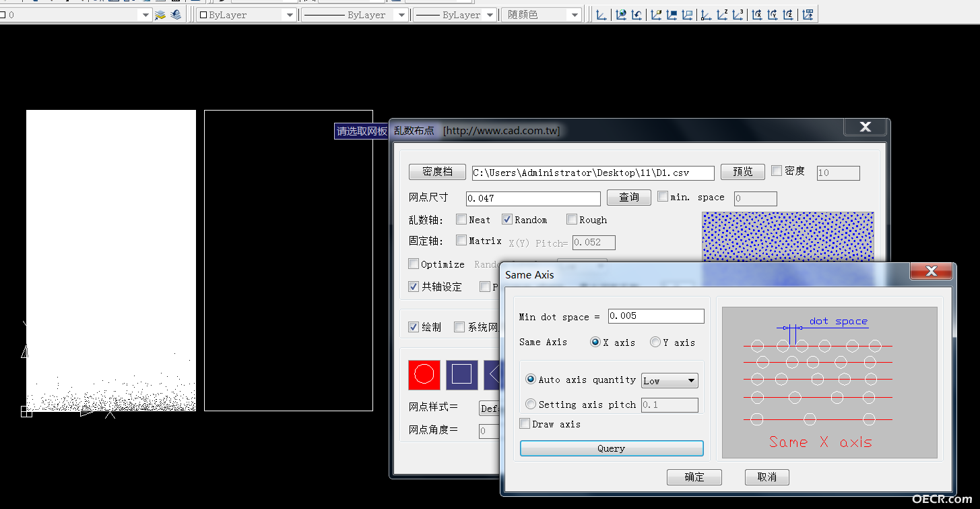Click the X(Y) Pitch field 0.052
Screen dimensions: 980x509
pyautogui.click(x=593, y=243)
